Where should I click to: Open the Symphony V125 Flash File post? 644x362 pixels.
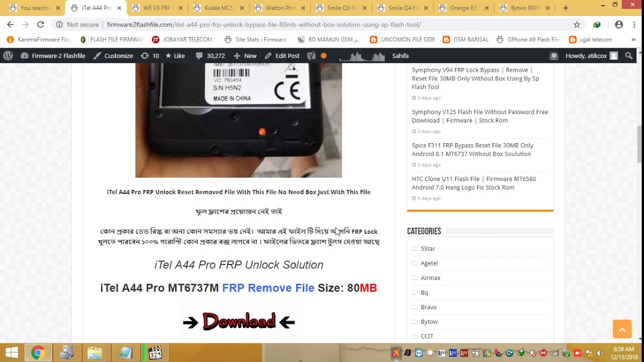[x=480, y=116]
